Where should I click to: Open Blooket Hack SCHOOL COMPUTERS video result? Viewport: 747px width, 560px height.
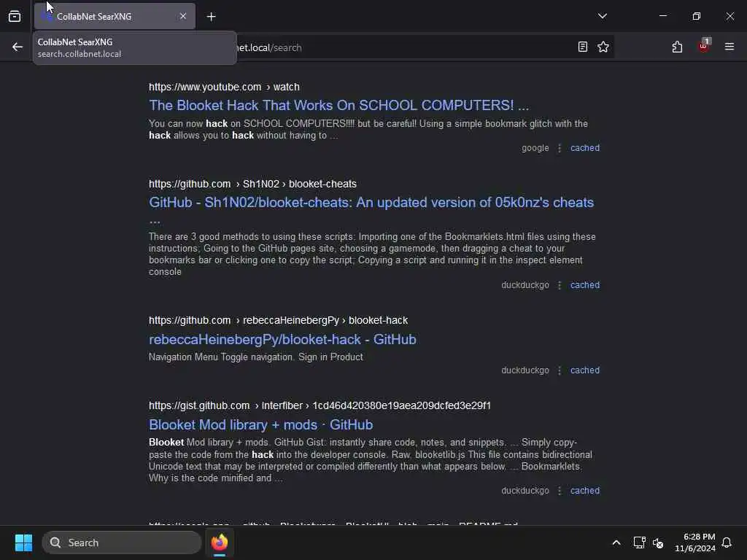pyautogui.click(x=338, y=105)
